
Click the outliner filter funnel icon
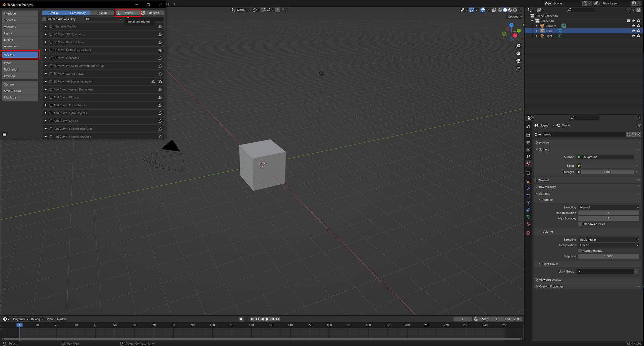pos(629,10)
